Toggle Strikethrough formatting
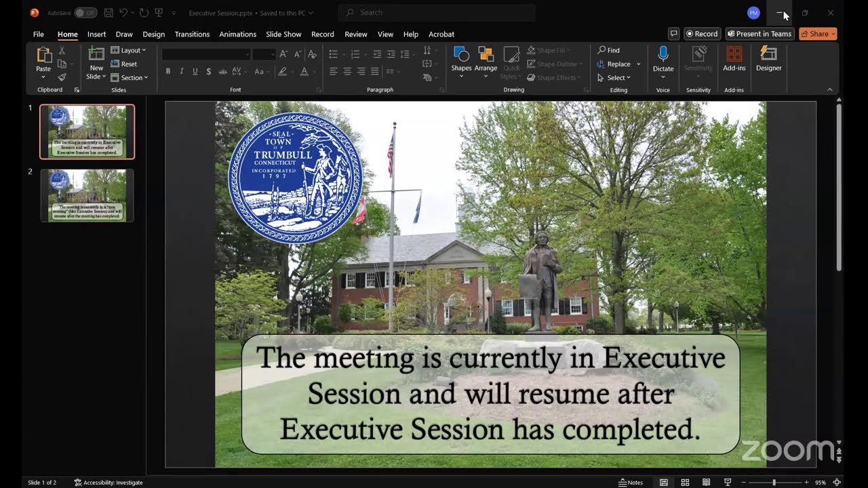 pyautogui.click(x=222, y=71)
